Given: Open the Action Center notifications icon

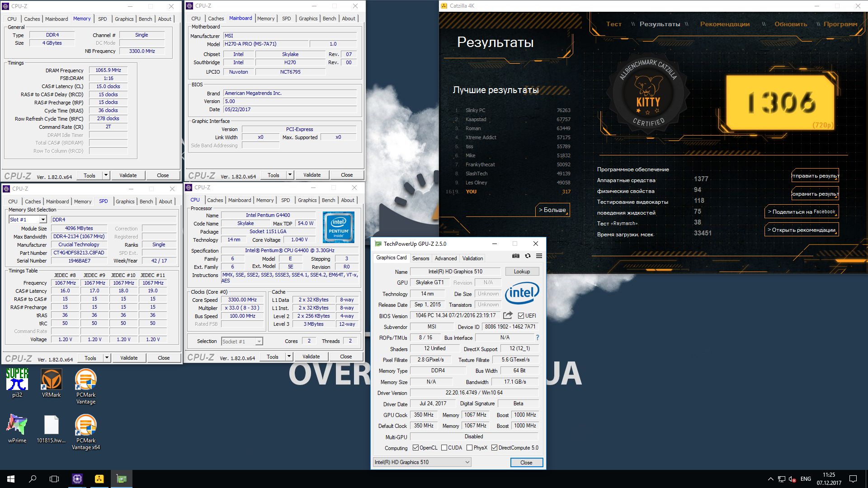Looking at the screenshot, I should 853,479.
